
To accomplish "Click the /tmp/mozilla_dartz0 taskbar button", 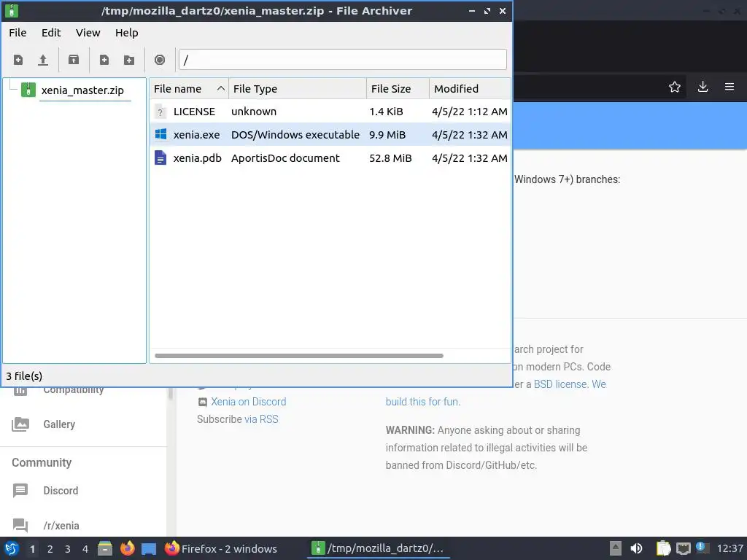I will (379, 548).
